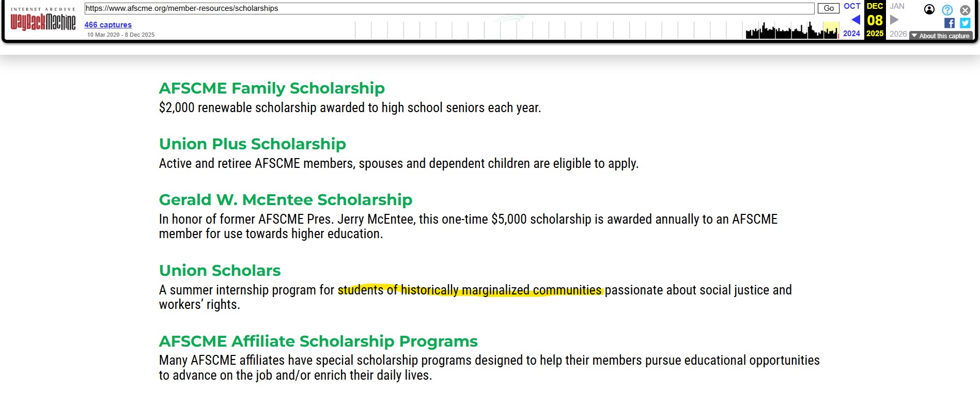Click into the archive URL field
Image resolution: width=980 pixels, height=405 pixels.
click(x=448, y=8)
